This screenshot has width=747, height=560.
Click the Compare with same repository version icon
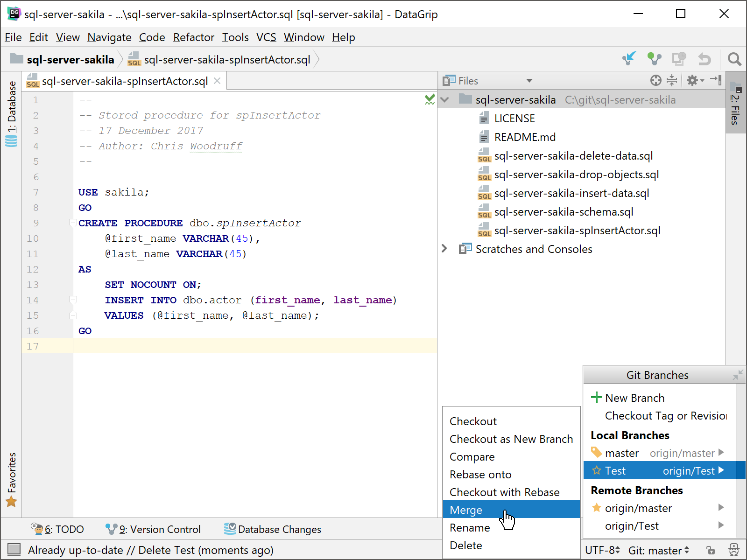pos(679,59)
